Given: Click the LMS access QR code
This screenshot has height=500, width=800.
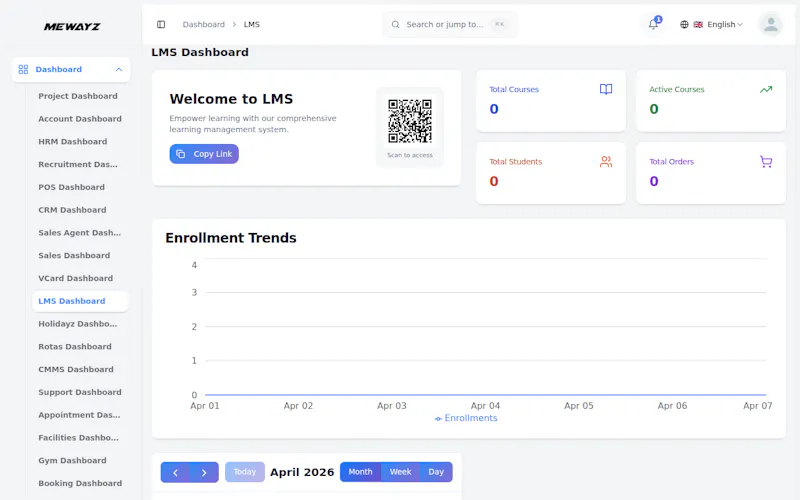Looking at the screenshot, I should 410,121.
